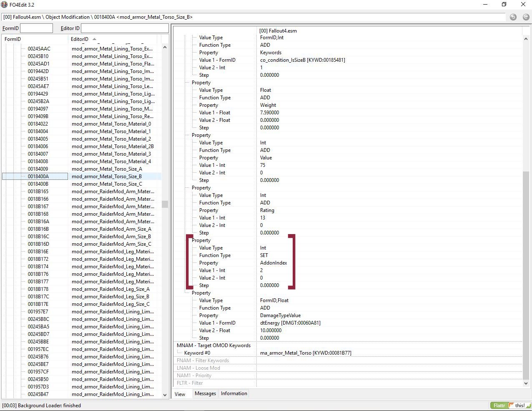This screenshot has height=411, width=532.
Task: Click the ma_armor_Metal_Torso keyword value
Action: pos(306,353)
